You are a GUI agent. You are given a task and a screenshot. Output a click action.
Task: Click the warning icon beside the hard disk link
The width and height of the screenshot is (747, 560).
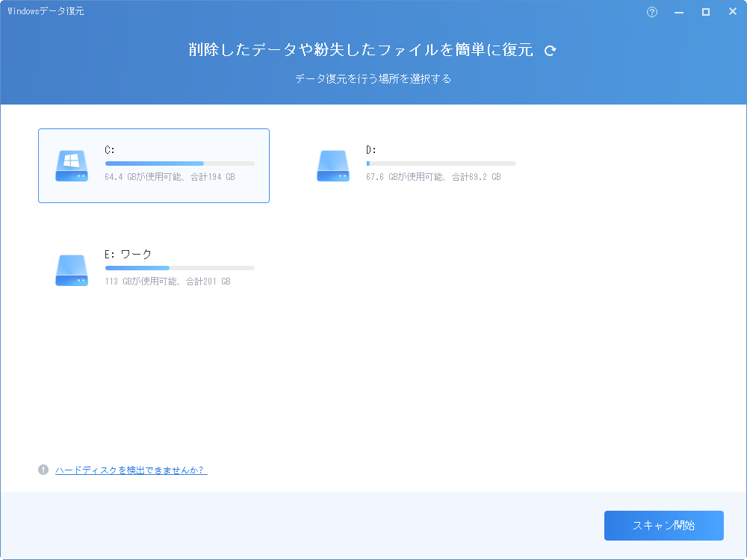point(43,470)
